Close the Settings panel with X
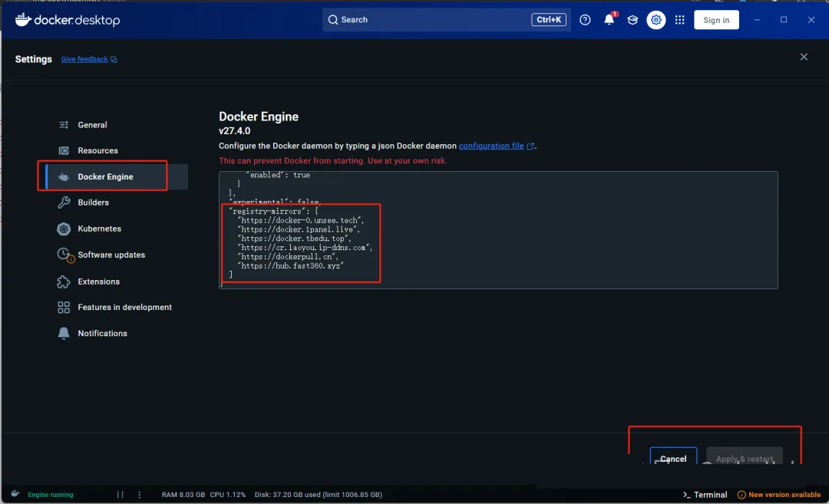This screenshot has width=829, height=504. click(804, 57)
